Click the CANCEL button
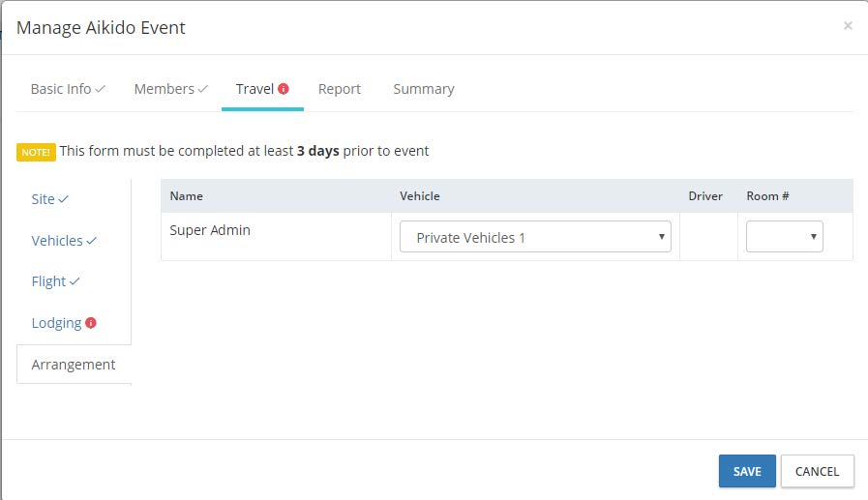This screenshot has width=868, height=500. [x=817, y=471]
